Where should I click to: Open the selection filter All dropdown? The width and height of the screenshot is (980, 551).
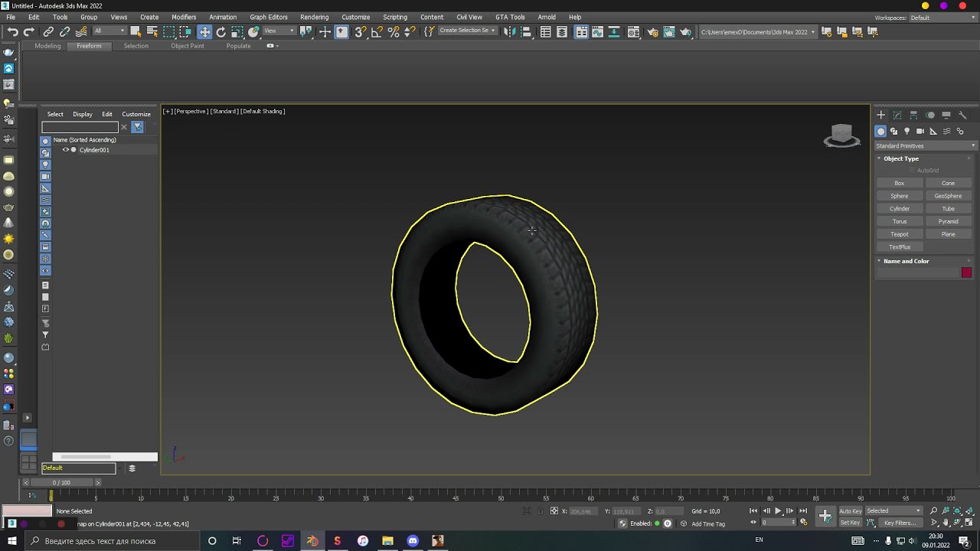[x=109, y=31]
